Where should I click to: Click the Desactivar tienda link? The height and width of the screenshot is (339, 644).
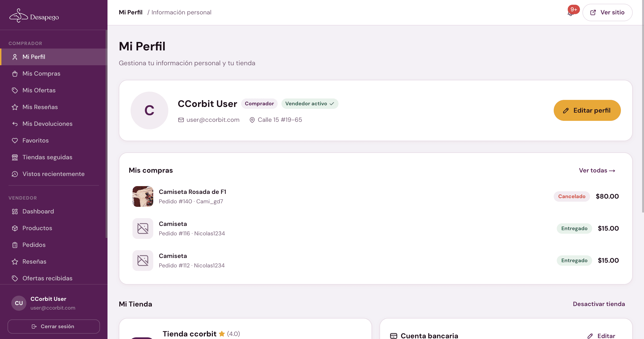[x=599, y=304]
